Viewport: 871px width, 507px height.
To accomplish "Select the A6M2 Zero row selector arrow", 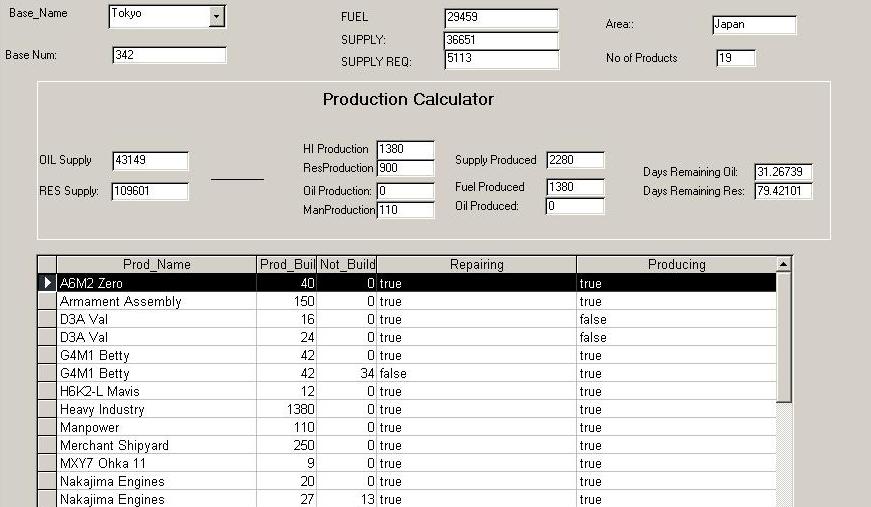I will point(47,283).
